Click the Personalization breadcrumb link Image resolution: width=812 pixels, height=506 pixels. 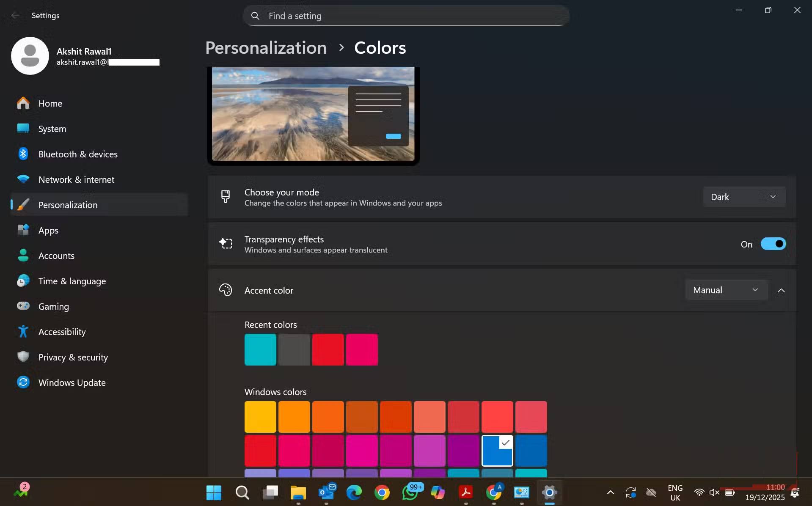coord(266,48)
